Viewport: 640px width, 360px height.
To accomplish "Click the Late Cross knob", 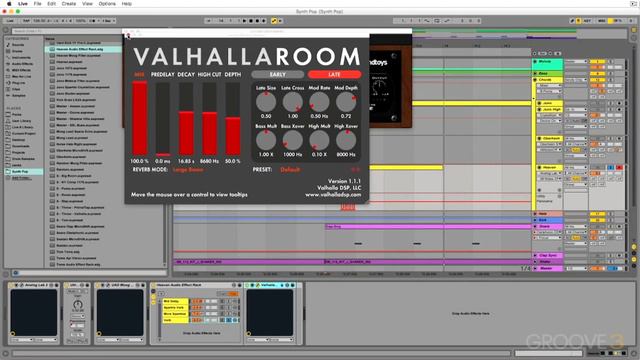I will pos(293,102).
